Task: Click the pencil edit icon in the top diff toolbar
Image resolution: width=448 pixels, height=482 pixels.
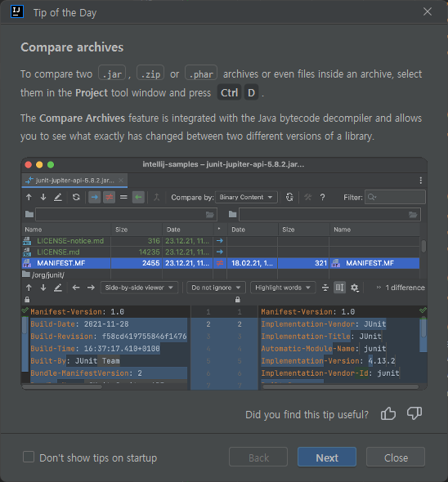Action: 58,198
